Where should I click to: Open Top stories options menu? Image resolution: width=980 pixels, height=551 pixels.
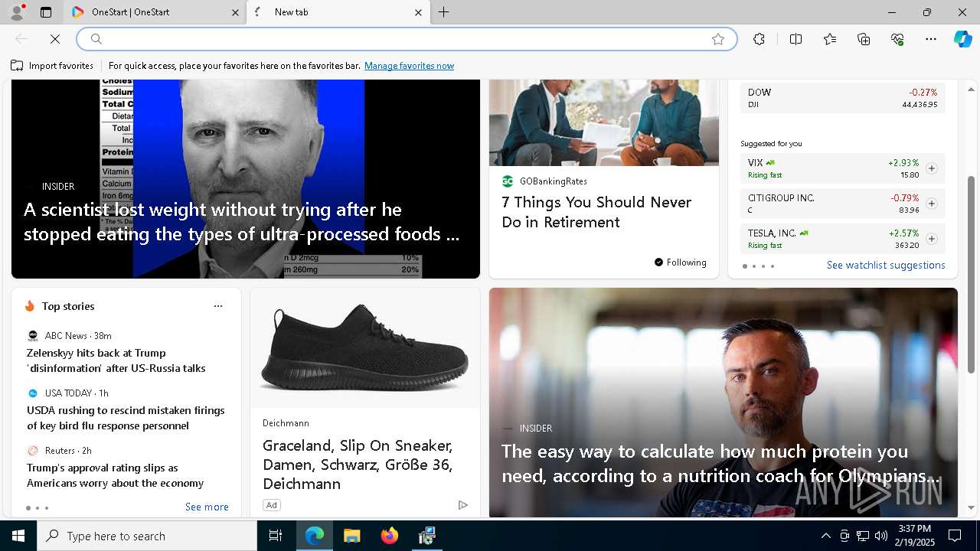pos(218,306)
